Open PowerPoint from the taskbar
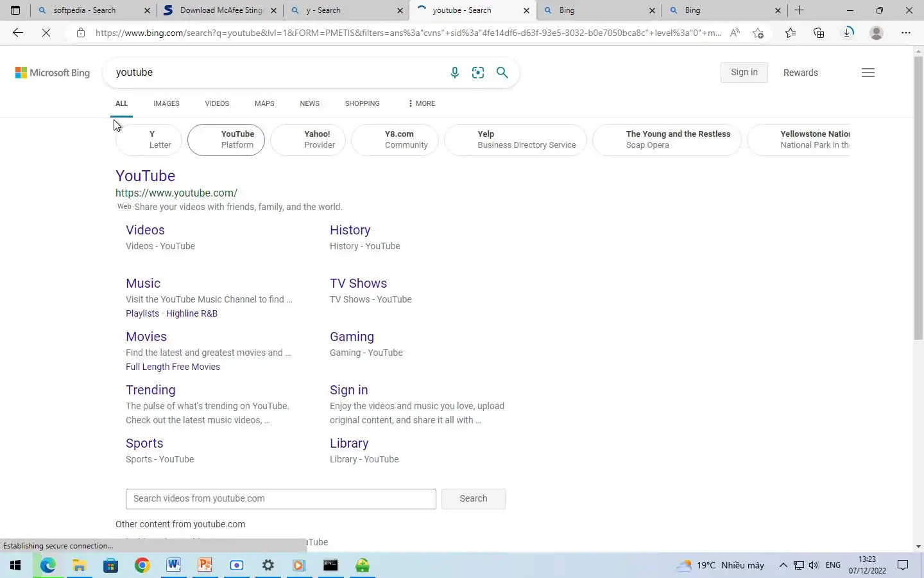Viewport: 924px width, 578px height. pyautogui.click(x=205, y=565)
